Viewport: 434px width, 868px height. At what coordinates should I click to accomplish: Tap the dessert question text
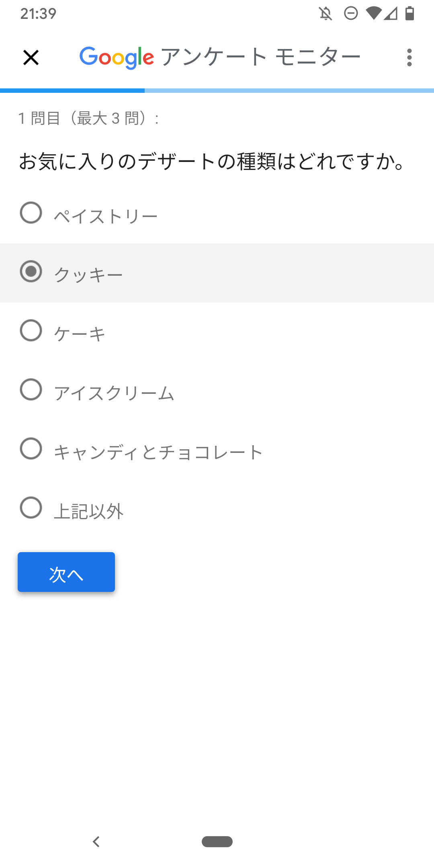coord(212,161)
